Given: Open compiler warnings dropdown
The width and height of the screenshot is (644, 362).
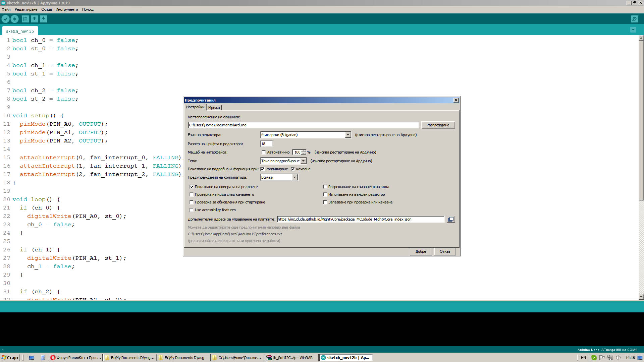Looking at the screenshot, I should (x=294, y=177).
